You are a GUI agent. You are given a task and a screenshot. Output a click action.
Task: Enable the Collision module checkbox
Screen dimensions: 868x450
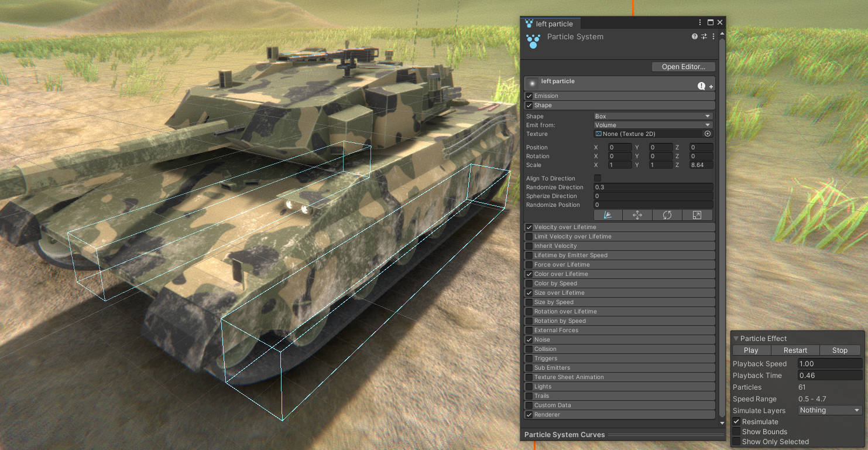coord(529,349)
